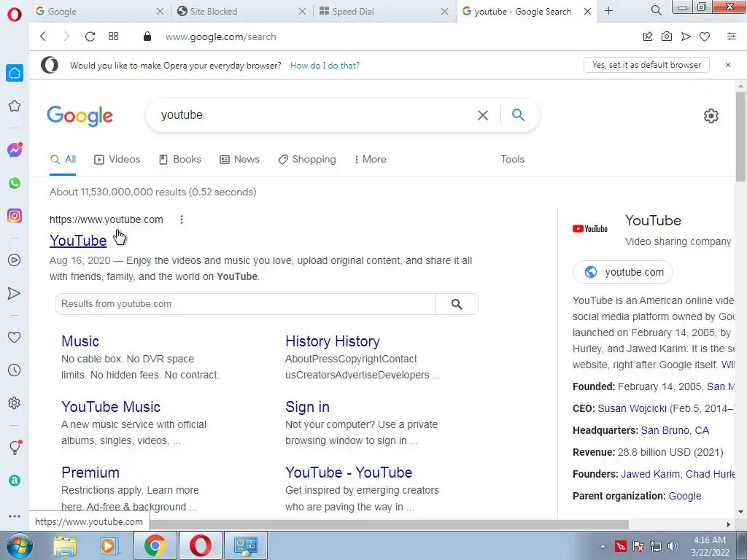The height and width of the screenshot is (560, 747).
Task: Open the Player icon in sidebar
Action: pyautogui.click(x=15, y=260)
